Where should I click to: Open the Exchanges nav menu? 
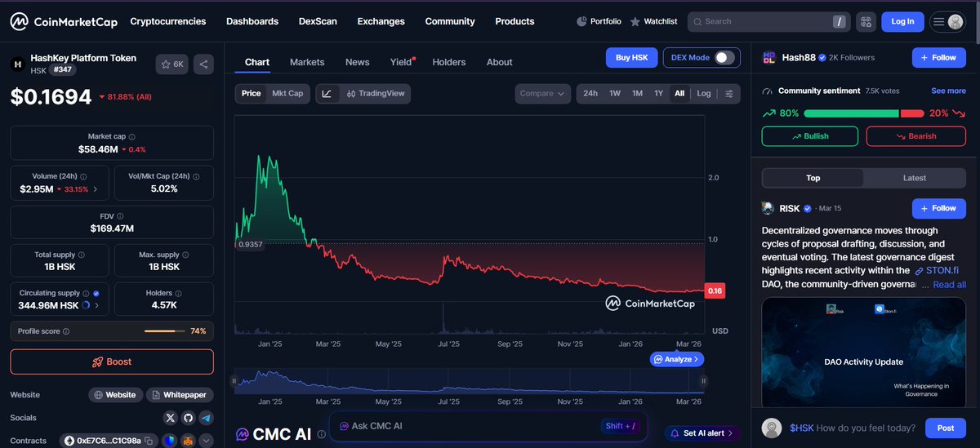point(381,21)
